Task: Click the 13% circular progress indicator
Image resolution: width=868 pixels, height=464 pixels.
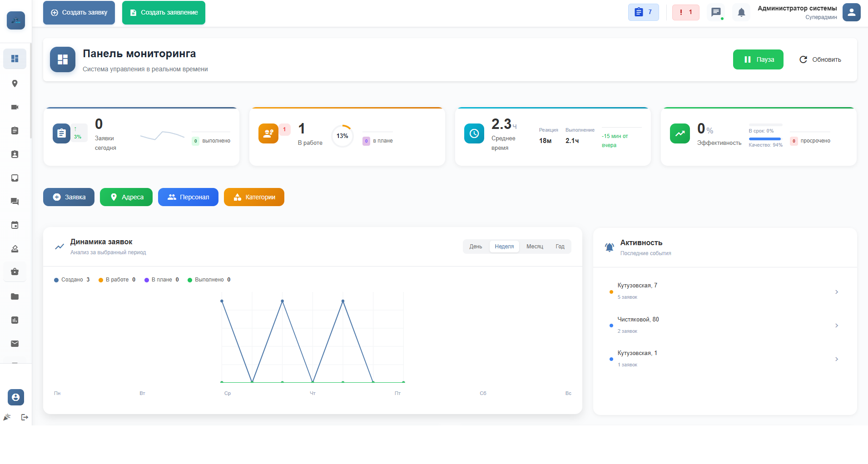Action: 342,136
